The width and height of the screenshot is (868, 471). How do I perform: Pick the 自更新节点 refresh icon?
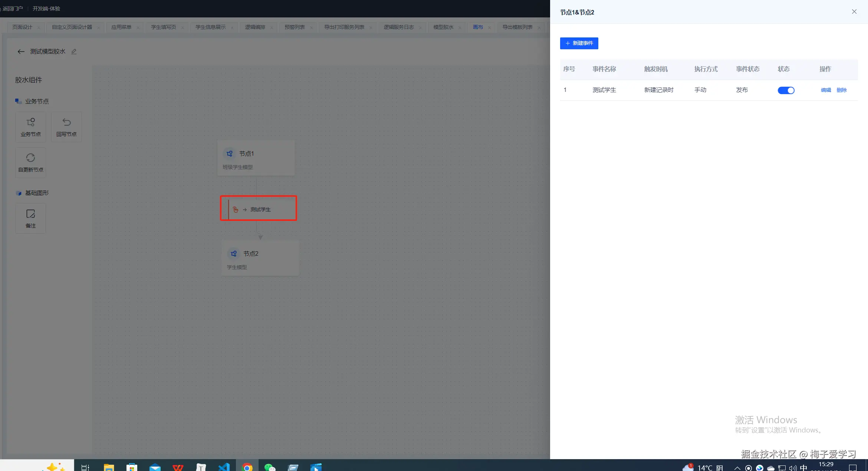(30, 158)
